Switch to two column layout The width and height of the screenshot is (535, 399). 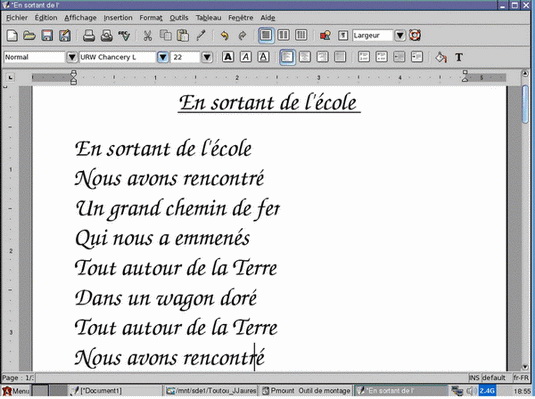pos(284,35)
